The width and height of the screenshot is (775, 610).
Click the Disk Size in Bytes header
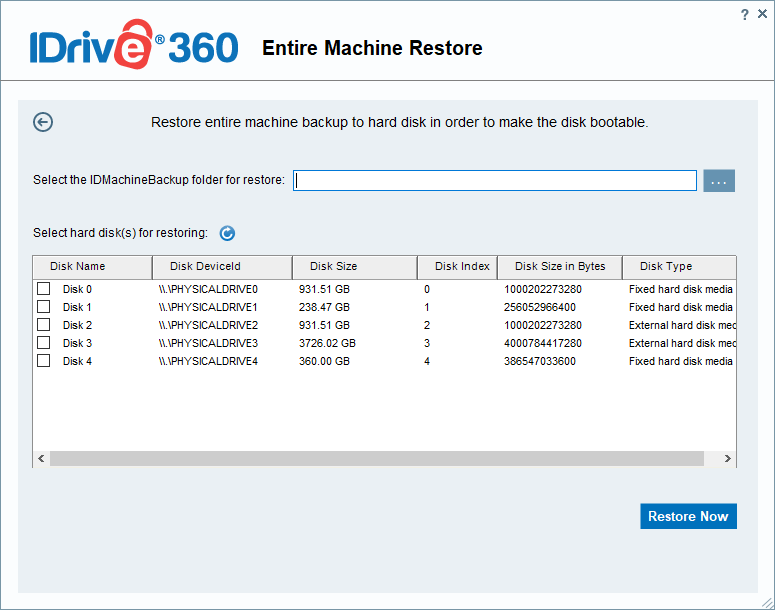pos(559,267)
